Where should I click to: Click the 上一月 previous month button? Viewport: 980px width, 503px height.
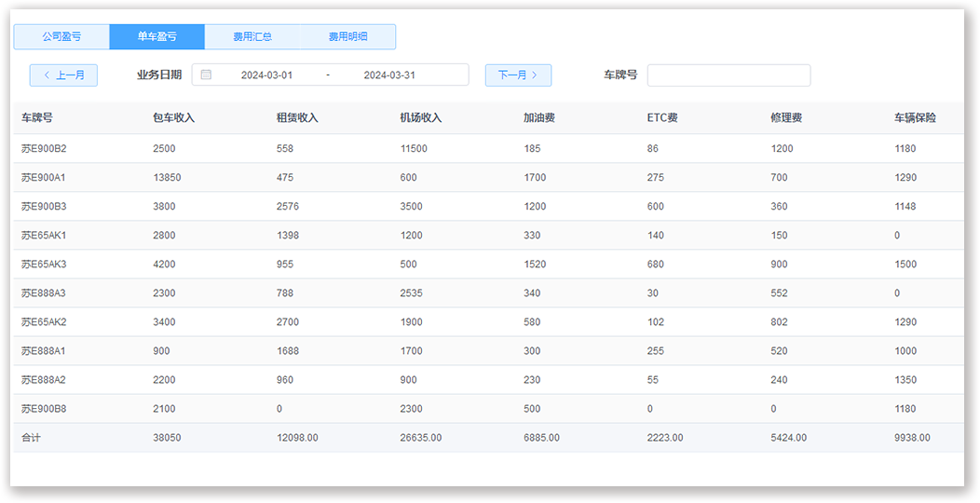click(63, 75)
